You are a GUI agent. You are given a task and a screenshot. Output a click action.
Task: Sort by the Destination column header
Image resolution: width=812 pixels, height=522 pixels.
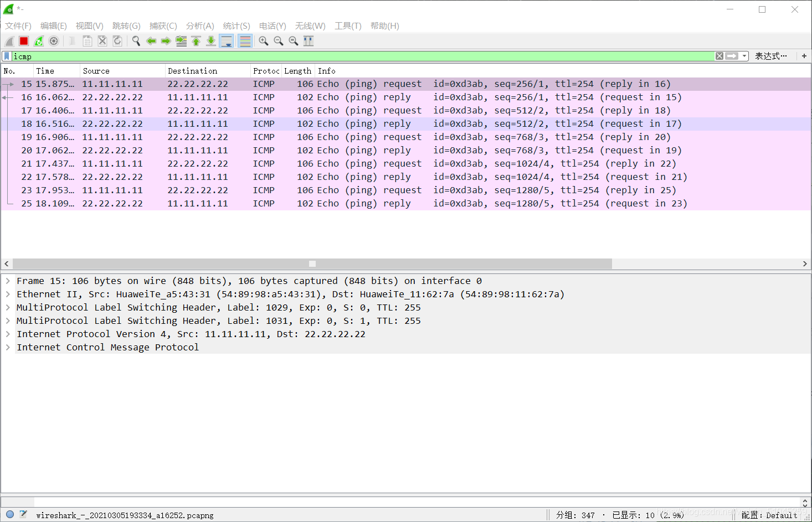coord(208,71)
